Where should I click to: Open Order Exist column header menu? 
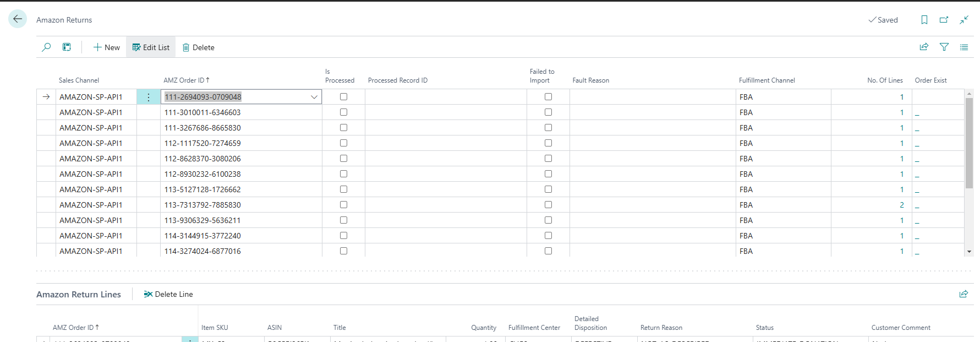click(x=931, y=80)
